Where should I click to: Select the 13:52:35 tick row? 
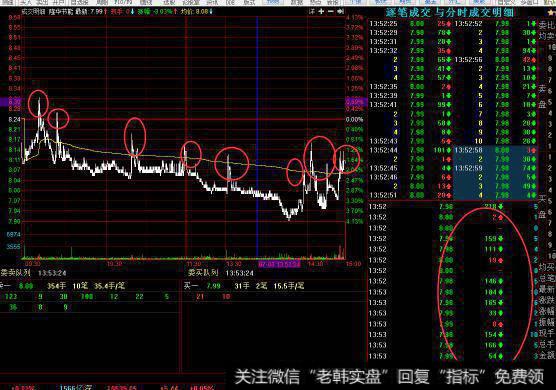pos(410,87)
